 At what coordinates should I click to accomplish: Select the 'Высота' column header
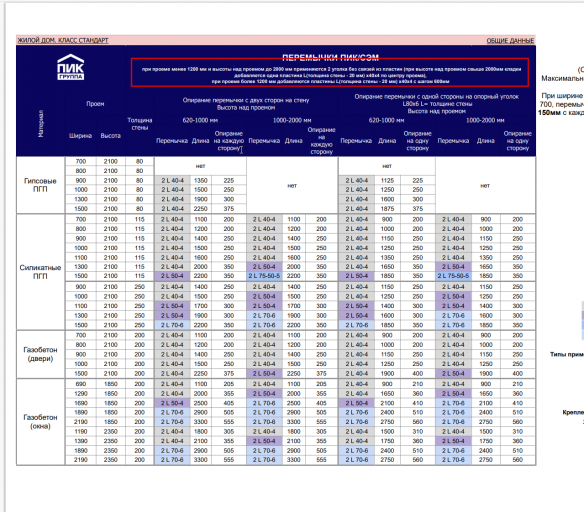point(111,136)
